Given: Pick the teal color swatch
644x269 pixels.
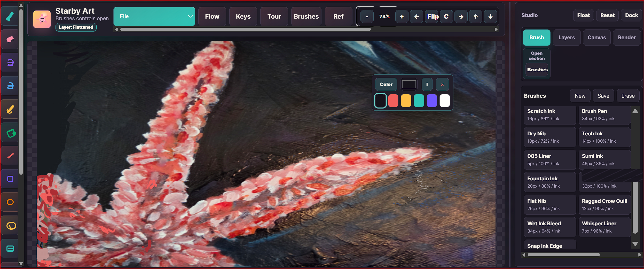Looking at the screenshot, I should pos(419,101).
